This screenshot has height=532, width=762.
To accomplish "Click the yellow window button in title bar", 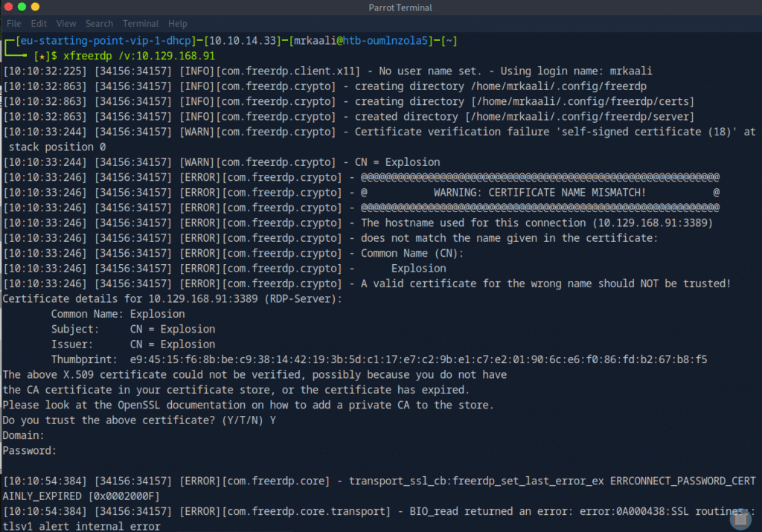I will (x=22, y=7).
